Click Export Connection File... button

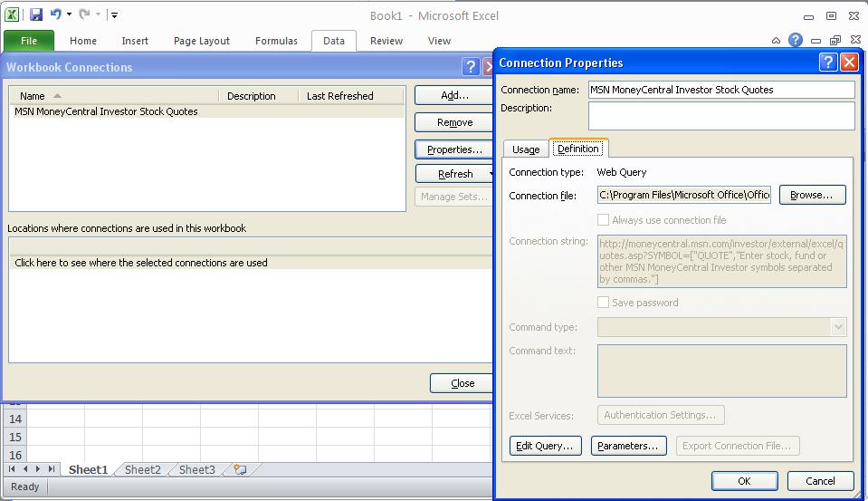point(738,446)
